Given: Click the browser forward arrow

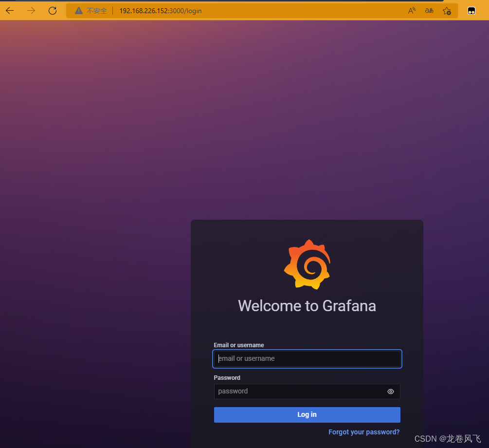Looking at the screenshot, I should tap(31, 11).
